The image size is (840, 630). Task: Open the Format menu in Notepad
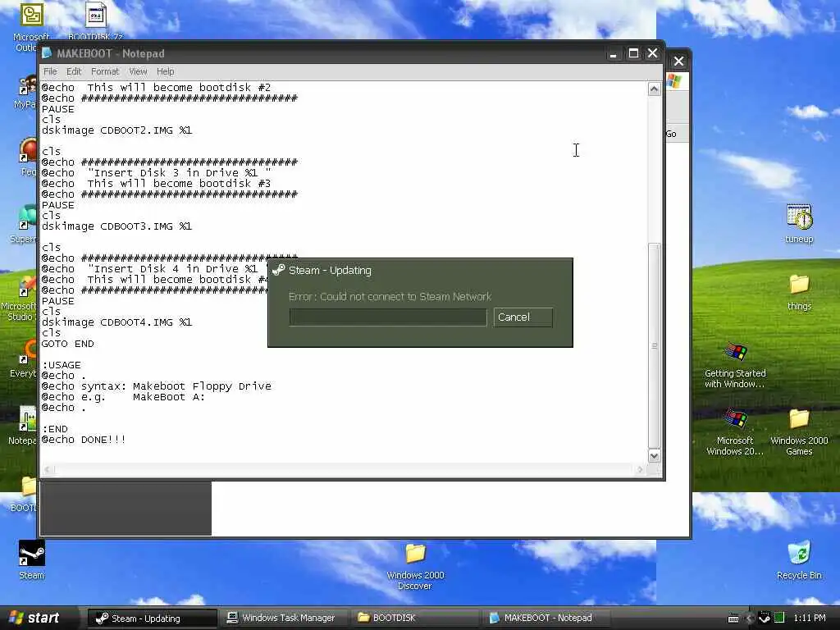104,71
